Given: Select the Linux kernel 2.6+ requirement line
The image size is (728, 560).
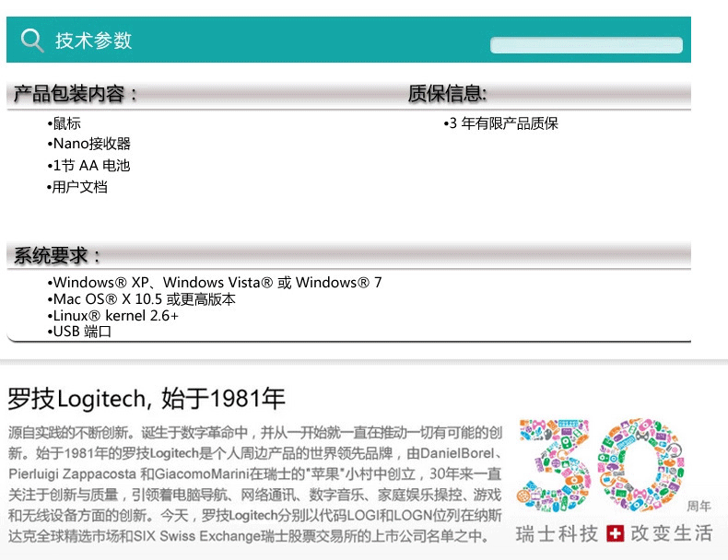Looking at the screenshot, I should point(112,316).
